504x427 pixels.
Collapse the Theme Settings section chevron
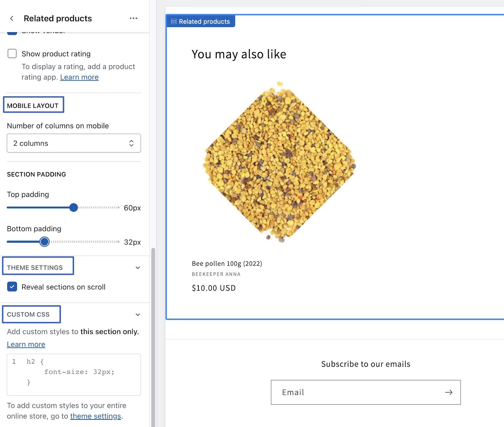pos(138,268)
